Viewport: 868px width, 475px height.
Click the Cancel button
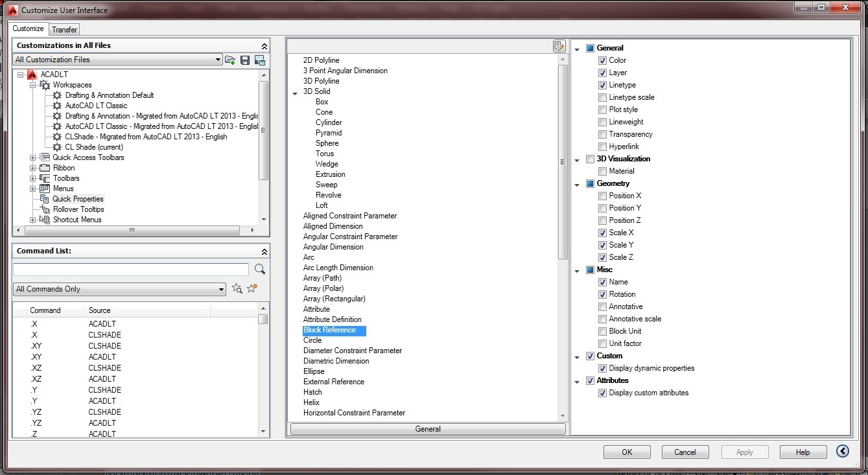tap(685, 452)
